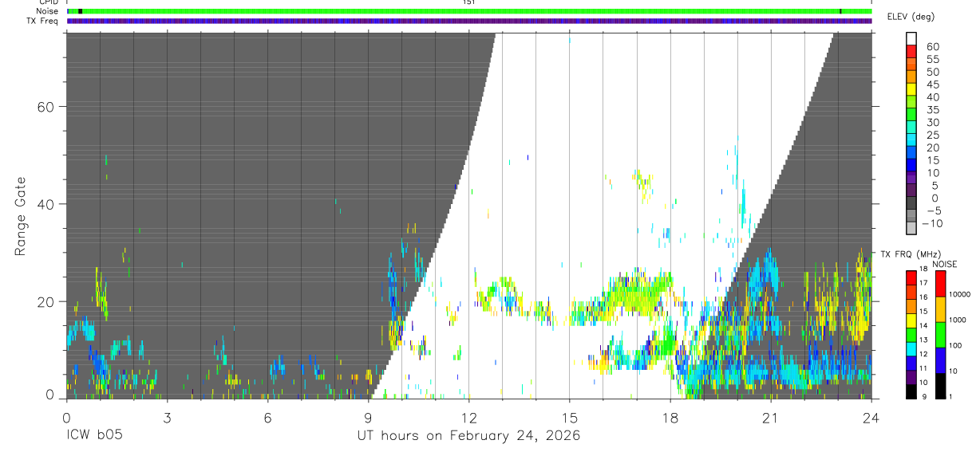
Task: Click the '3' hour tick on time axis
Action: pyautogui.click(x=167, y=418)
